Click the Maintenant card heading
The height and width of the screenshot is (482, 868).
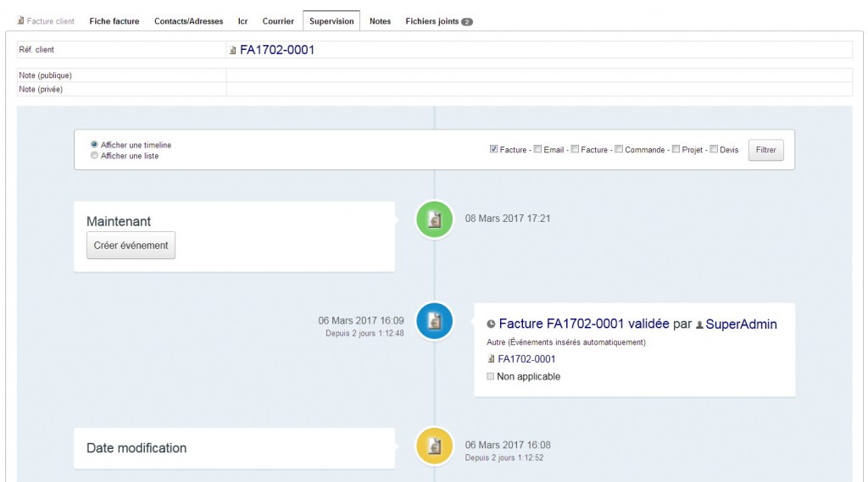(119, 221)
